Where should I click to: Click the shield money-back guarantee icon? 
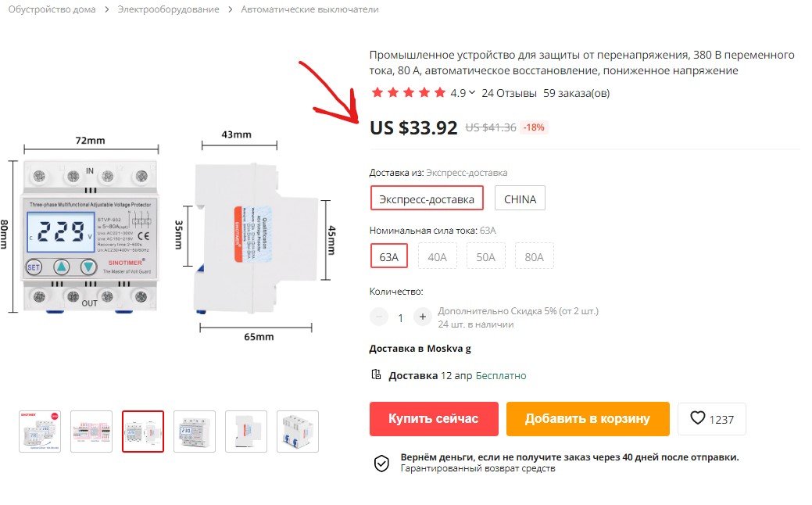[x=381, y=463]
